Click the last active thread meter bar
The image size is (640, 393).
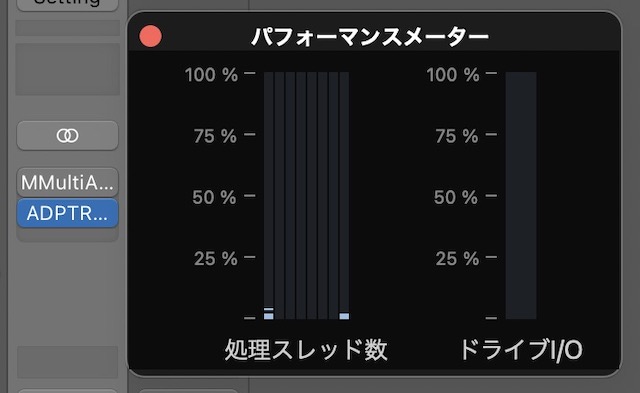point(344,195)
